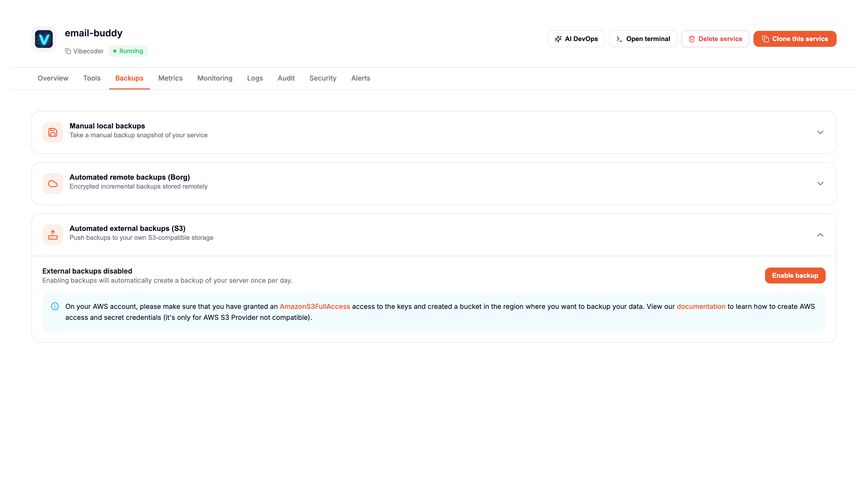
Task: Click 'Take a manual backup snapshot' description
Action: 138,135
